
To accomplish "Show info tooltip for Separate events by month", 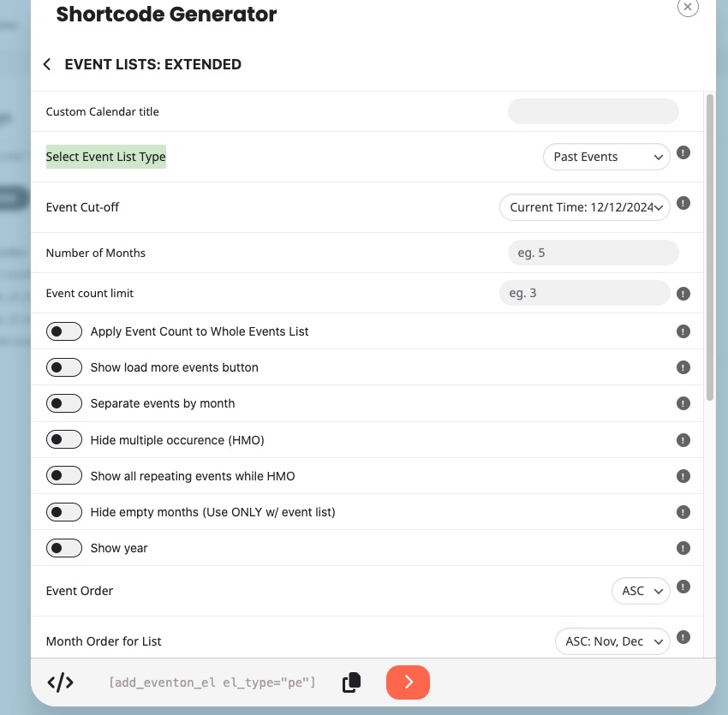I will (683, 403).
